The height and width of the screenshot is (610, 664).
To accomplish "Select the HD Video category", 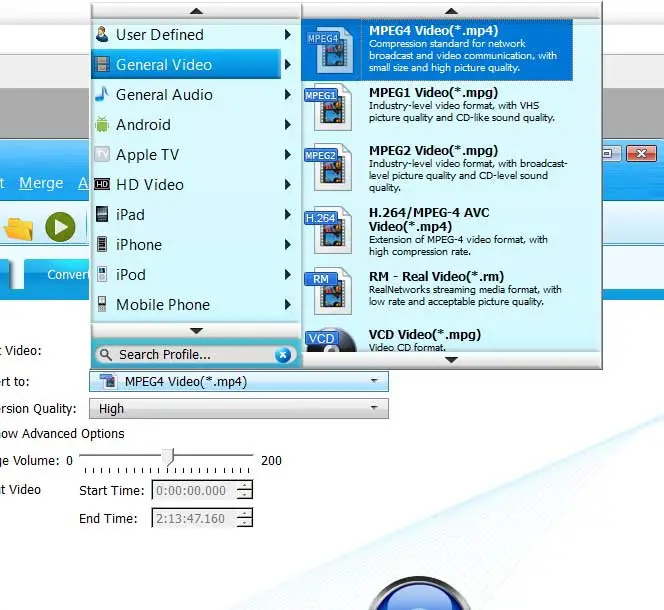I will (x=196, y=185).
